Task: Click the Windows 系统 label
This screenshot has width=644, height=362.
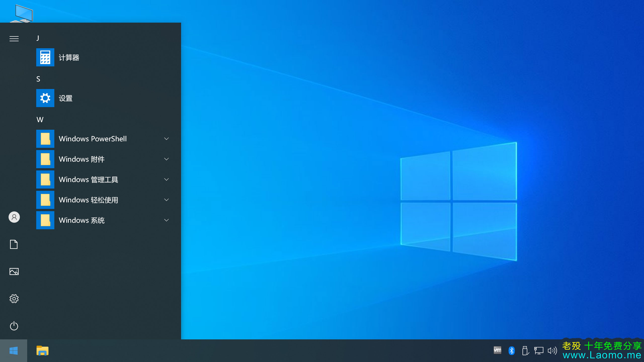Action: 82,220
